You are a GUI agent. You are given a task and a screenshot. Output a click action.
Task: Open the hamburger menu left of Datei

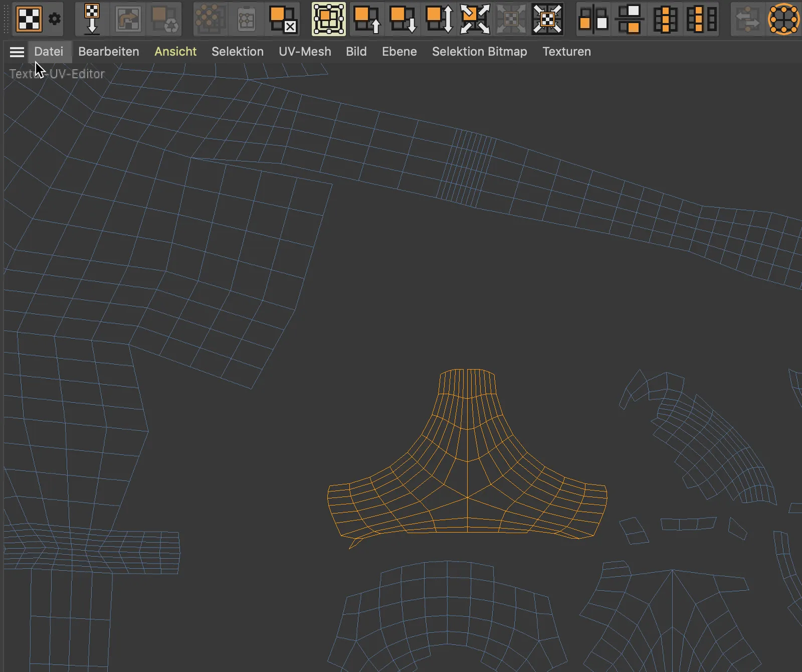17,52
